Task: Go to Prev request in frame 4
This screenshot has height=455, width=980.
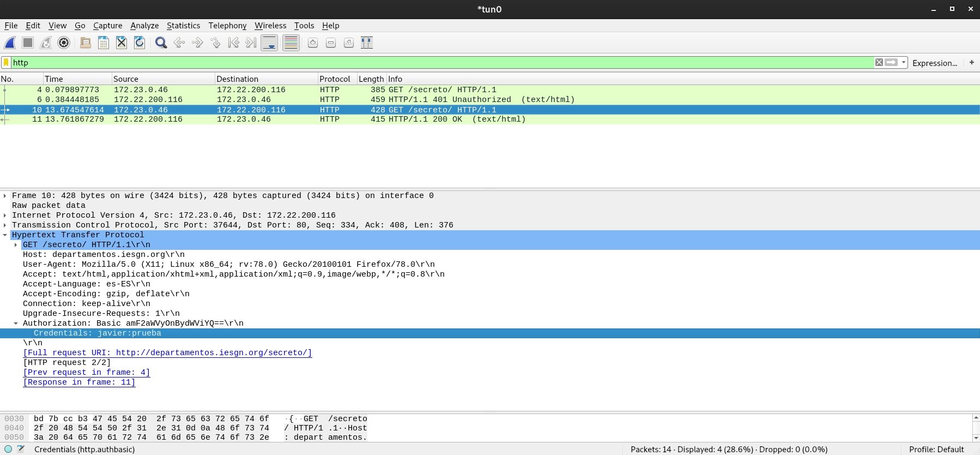Action: click(86, 372)
